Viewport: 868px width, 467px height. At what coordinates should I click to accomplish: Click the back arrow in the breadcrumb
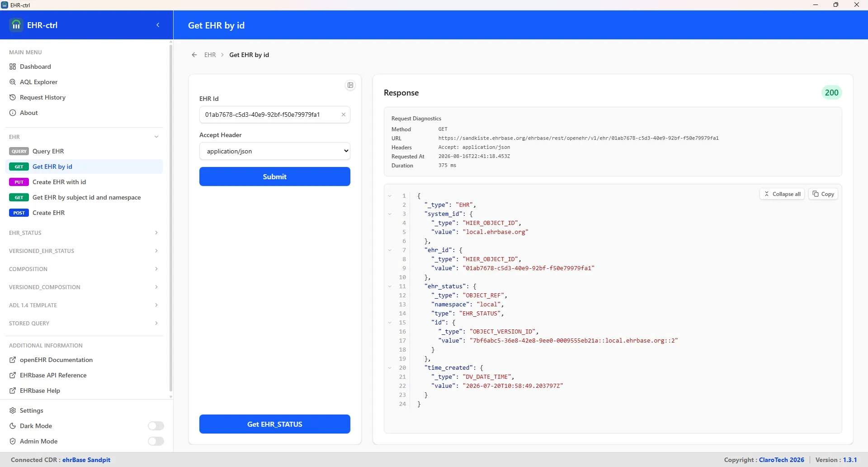pyautogui.click(x=194, y=55)
